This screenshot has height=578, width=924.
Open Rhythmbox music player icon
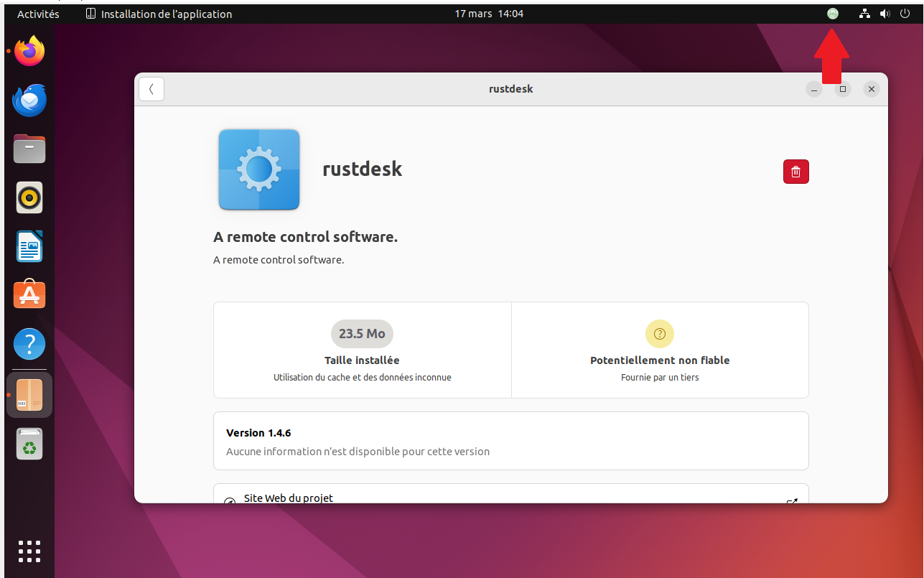tap(29, 197)
